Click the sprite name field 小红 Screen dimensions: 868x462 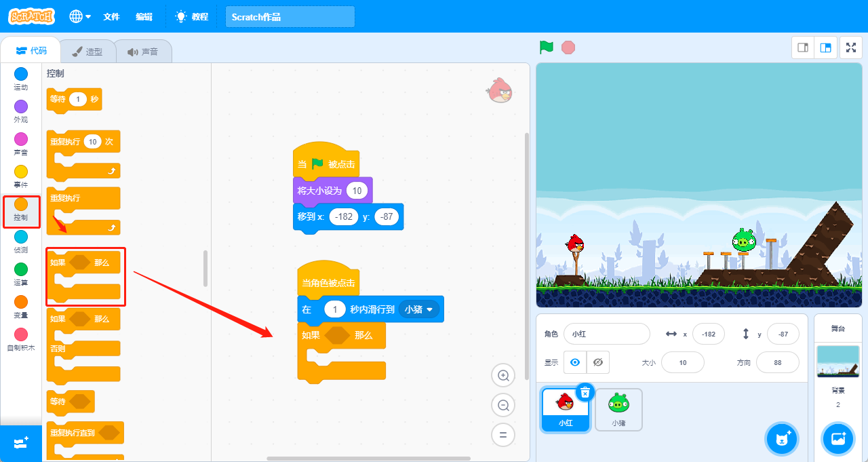[x=606, y=334]
